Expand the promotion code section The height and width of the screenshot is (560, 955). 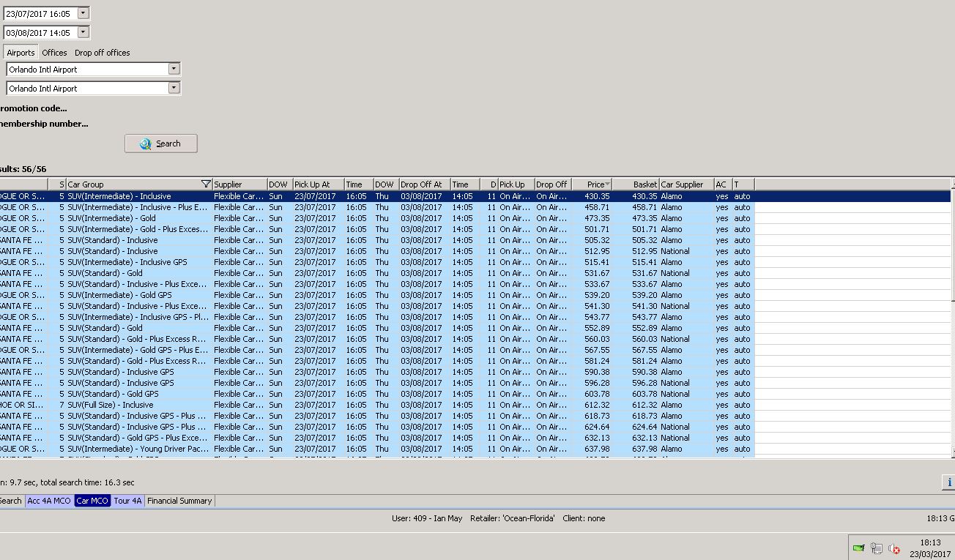(x=34, y=108)
